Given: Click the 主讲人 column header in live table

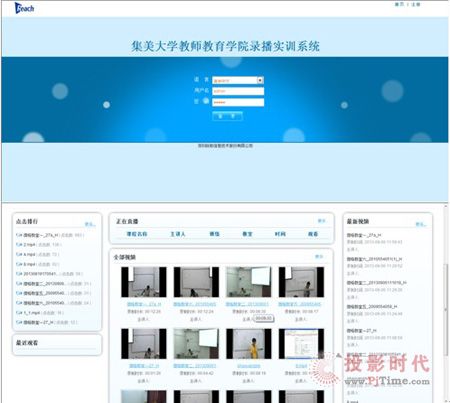Looking at the screenshot, I should 178,234.
